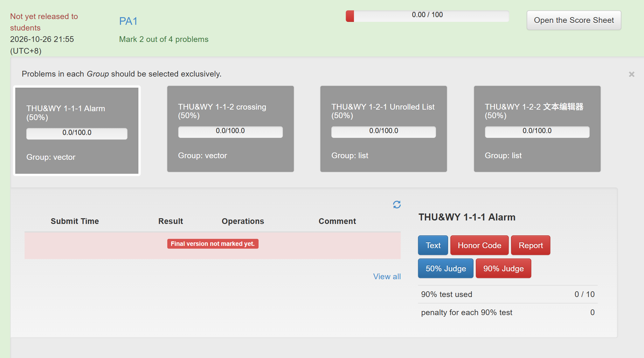Click the Result column header
The height and width of the screenshot is (358, 644).
(171, 221)
